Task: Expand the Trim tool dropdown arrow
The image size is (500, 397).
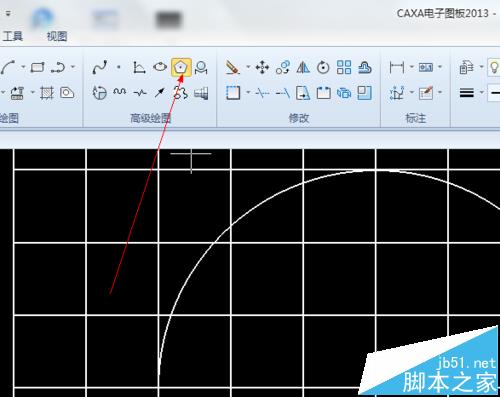Action: tap(248, 92)
